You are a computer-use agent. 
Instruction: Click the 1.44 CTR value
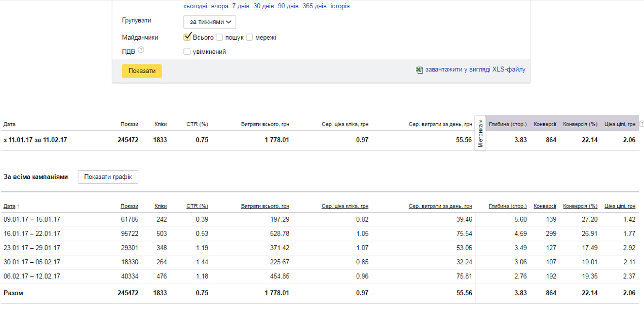pyautogui.click(x=202, y=262)
